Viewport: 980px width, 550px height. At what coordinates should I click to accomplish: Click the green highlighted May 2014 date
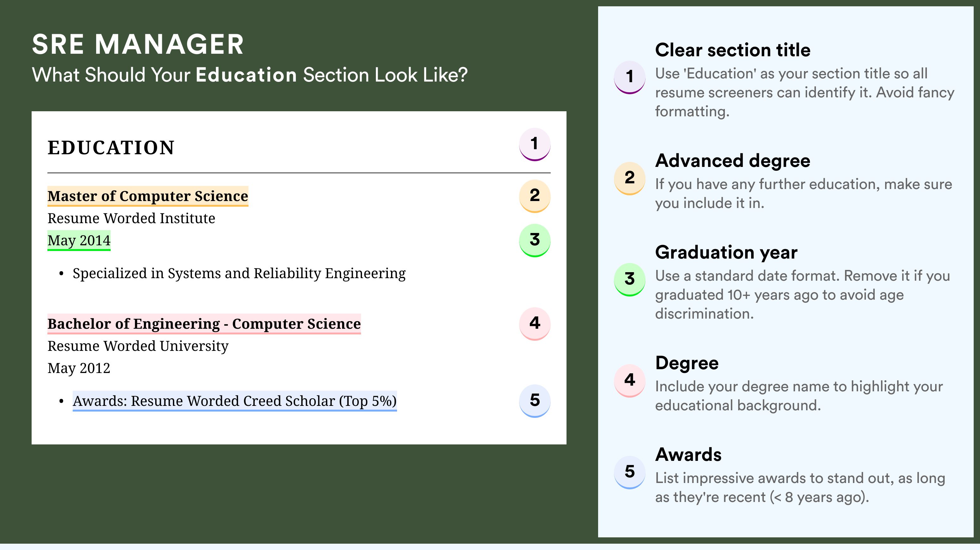pyautogui.click(x=79, y=241)
